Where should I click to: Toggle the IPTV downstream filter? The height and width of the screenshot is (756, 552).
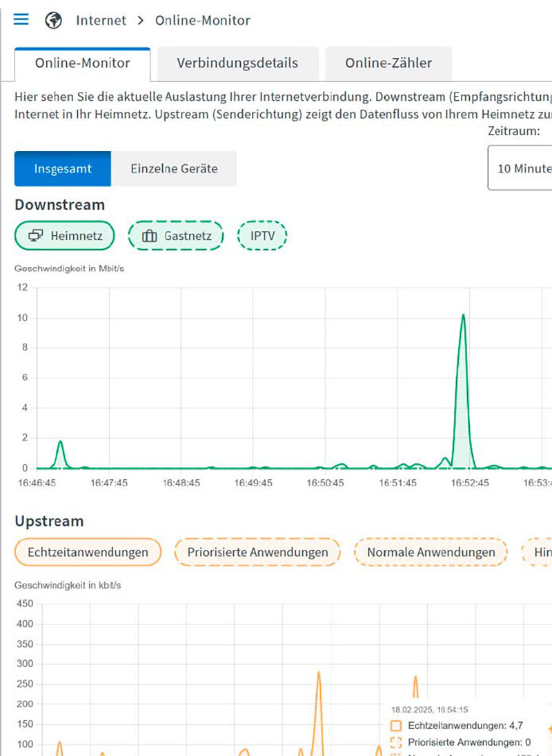262,235
